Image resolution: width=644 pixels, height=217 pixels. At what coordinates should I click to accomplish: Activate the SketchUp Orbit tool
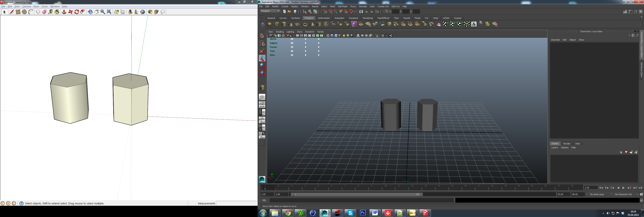[x=90, y=12]
